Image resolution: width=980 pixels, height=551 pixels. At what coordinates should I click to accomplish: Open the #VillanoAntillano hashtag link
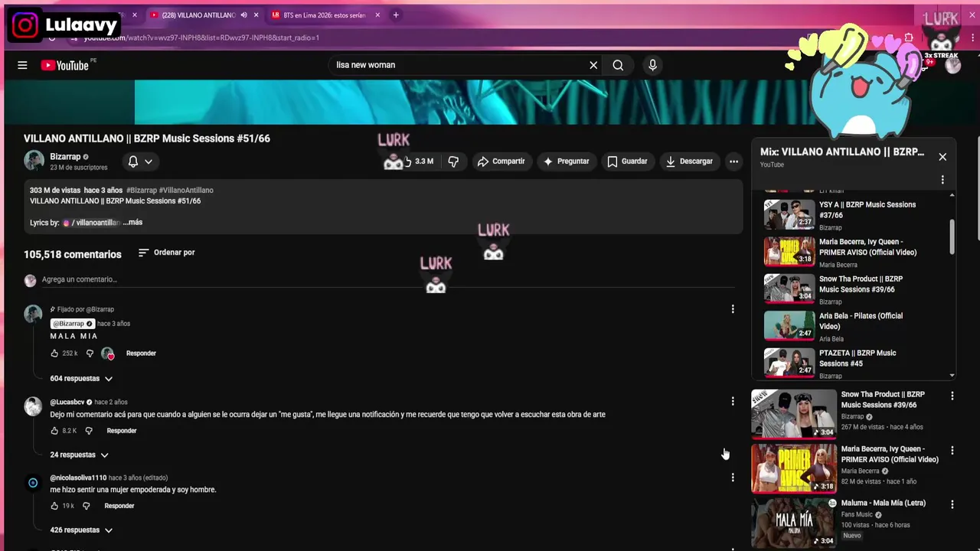(186, 190)
